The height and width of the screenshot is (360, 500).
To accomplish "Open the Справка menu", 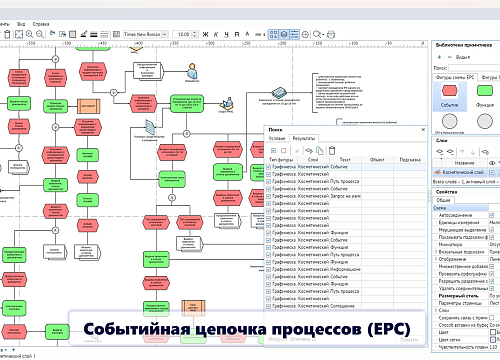I will (x=41, y=24).
